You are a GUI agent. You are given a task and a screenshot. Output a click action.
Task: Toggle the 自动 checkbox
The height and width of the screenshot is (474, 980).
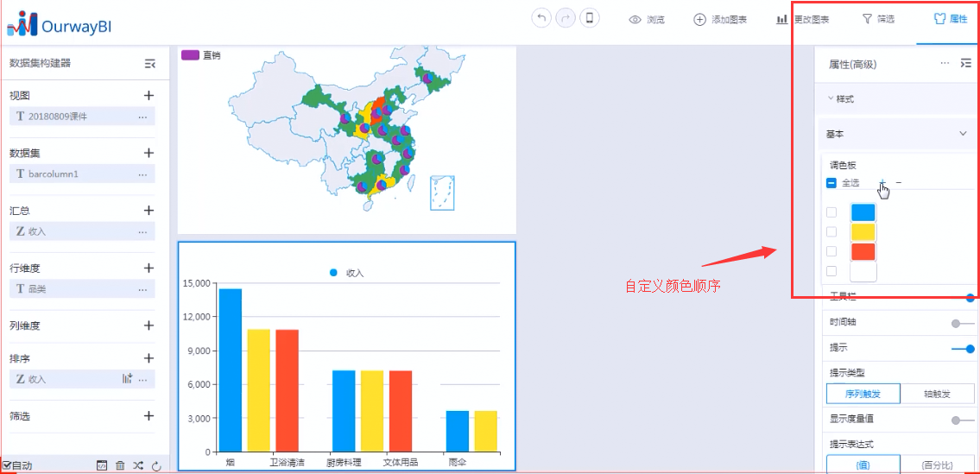point(7,465)
